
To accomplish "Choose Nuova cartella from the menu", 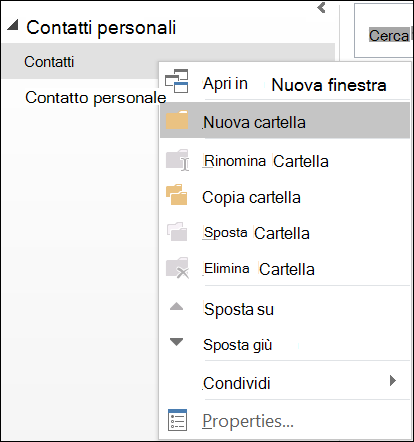I will click(x=285, y=120).
